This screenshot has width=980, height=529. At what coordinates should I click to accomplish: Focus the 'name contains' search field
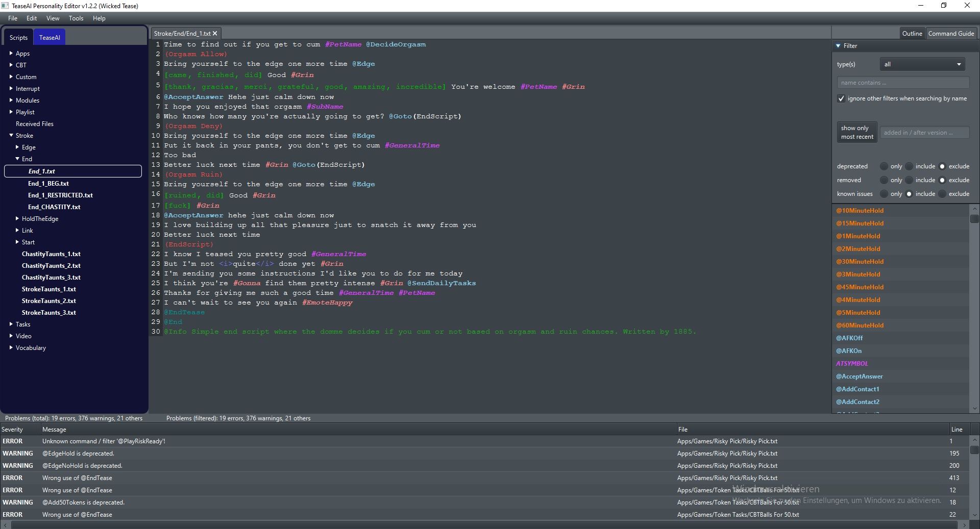tap(902, 83)
